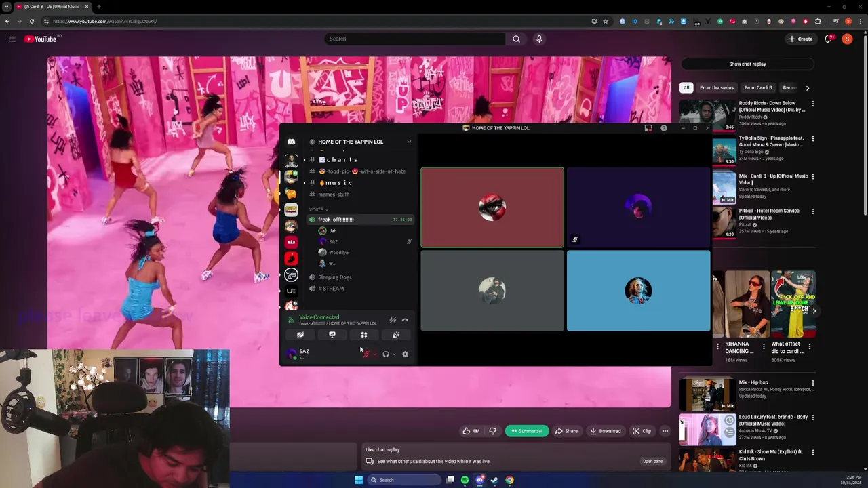Screen dimensions: 868x488
Task: Toggle Discord headphone deafen
Action: click(x=386, y=354)
